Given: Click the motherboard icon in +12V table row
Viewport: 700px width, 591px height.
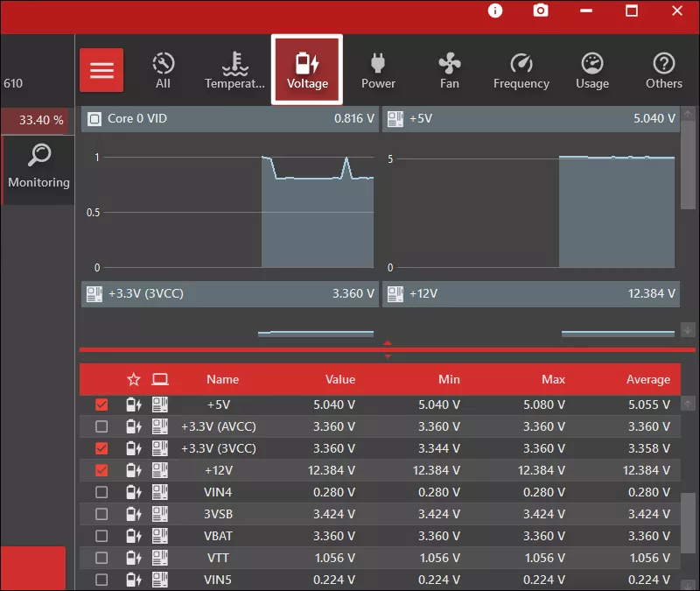Looking at the screenshot, I should pyautogui.click(x=160, y=470).
